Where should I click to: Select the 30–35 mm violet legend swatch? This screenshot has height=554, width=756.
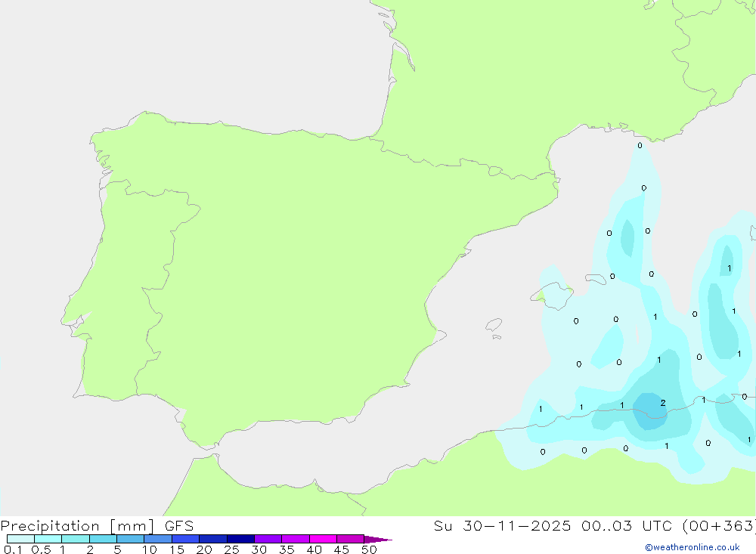(x=268, y=539)
